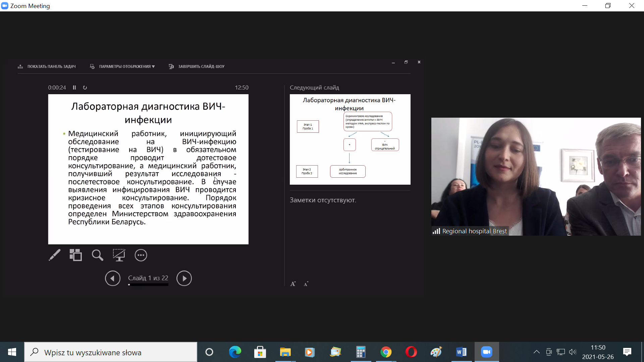
Task: Click the slide progress bar
Action: click(x=148, y=285)
